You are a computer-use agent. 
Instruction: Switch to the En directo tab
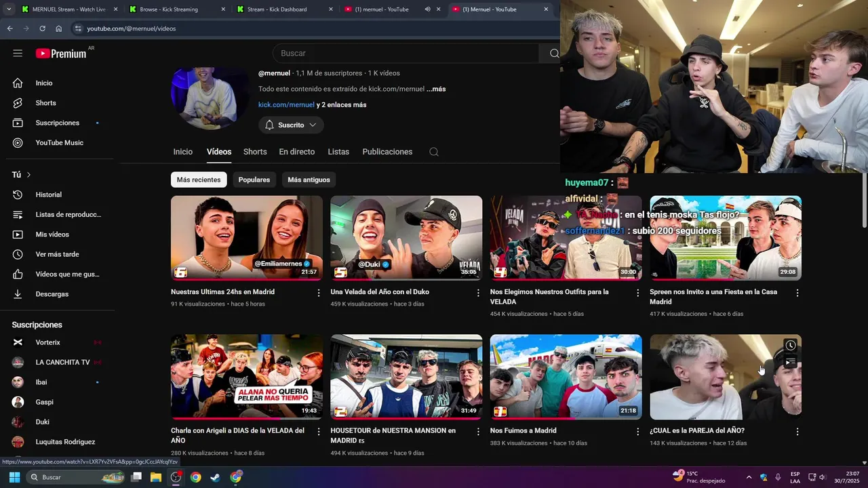point(297,152)
